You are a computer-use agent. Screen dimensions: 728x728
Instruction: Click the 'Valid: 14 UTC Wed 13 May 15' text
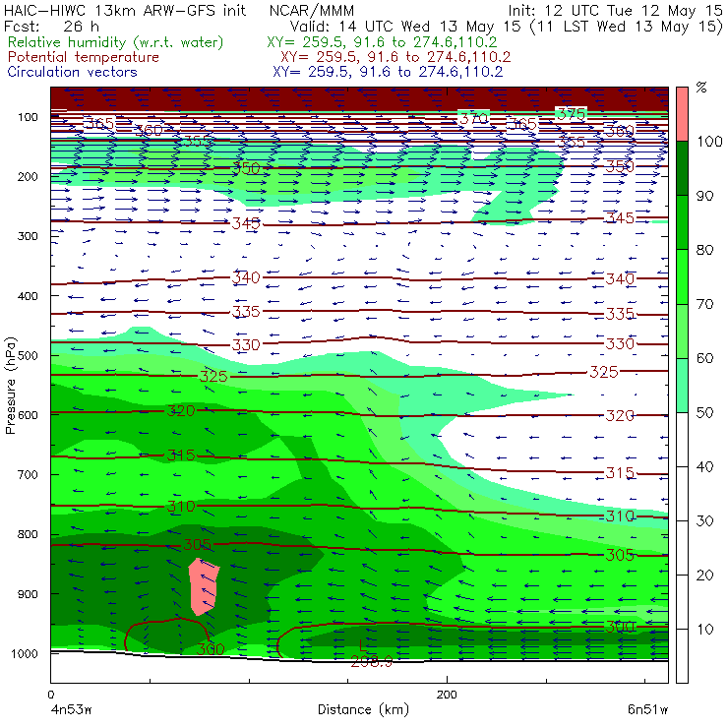(405, 26)
